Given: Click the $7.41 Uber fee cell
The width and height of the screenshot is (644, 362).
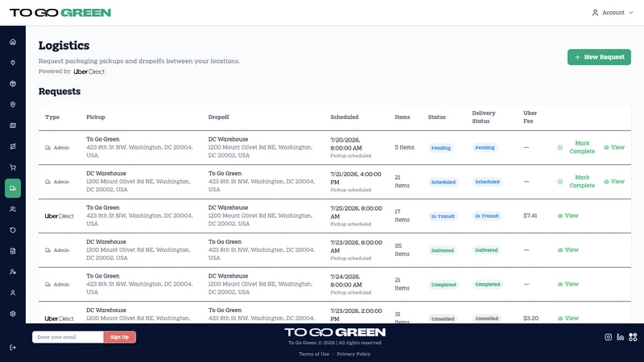Looking at the screenshot, I should click(530, 216).
